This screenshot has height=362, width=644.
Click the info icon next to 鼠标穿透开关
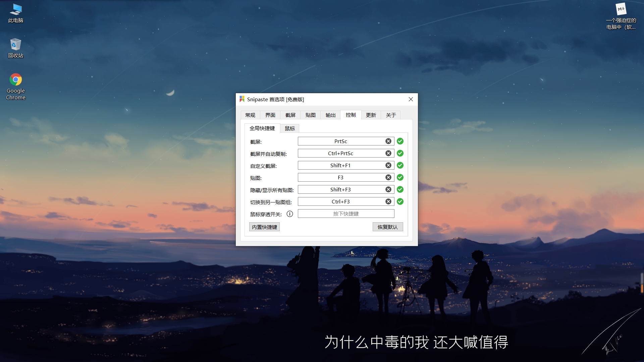point(289,214)
